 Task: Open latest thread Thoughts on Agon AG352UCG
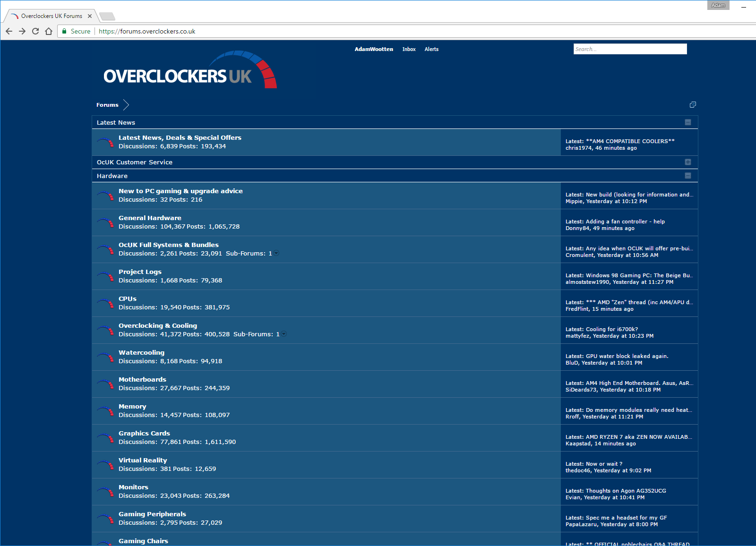626,491
